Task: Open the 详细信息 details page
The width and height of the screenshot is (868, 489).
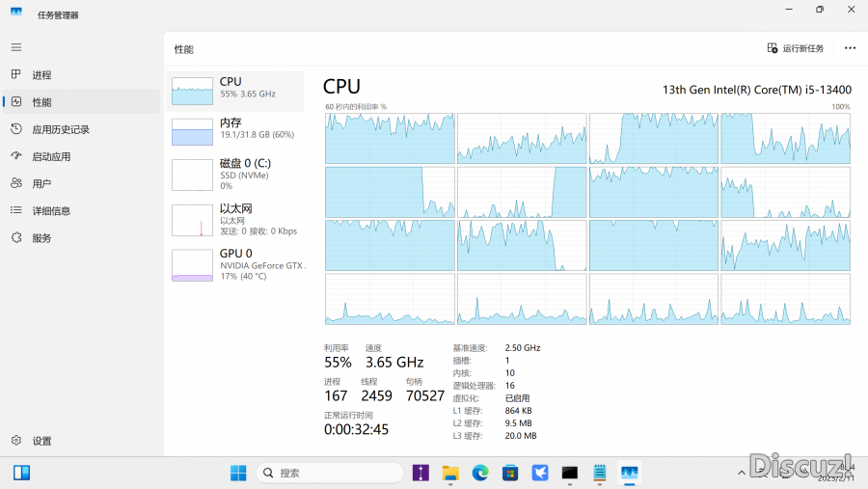Action: point(50,210)
